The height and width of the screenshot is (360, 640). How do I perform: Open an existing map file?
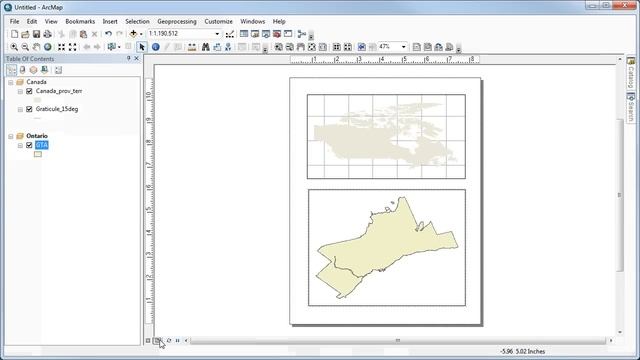[25, 34]
